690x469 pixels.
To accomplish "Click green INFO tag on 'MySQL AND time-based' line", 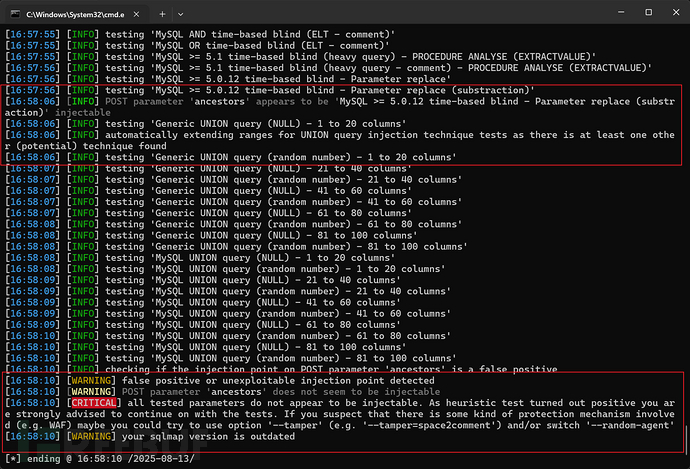I will (x=83, y=34).
